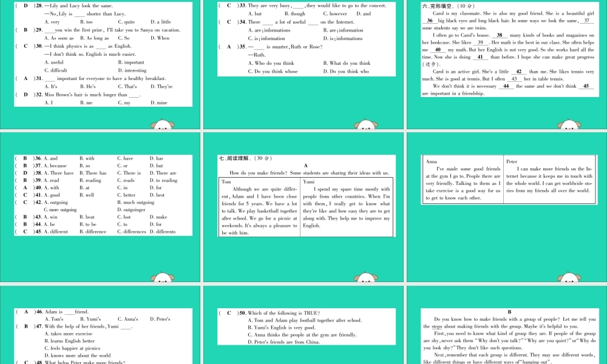Click blank number 38 in the Carol passage
Screen dimensions: 607x364
pyautogui.click(x=500, y=35)
